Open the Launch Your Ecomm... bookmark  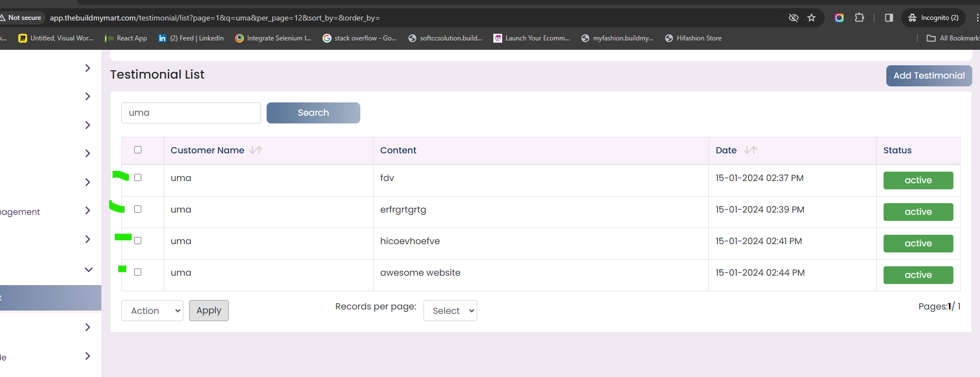point(532,38)
